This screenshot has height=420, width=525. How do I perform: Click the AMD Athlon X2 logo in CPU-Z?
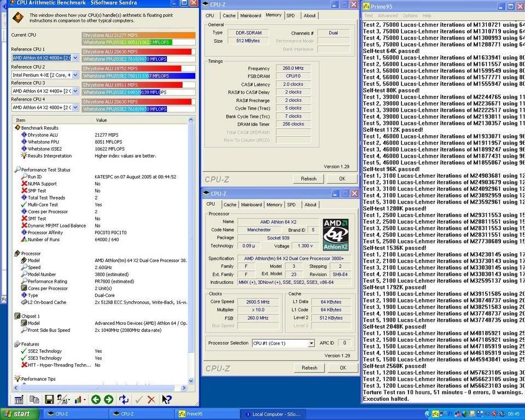pyautogui.click(x=335, y=235)
